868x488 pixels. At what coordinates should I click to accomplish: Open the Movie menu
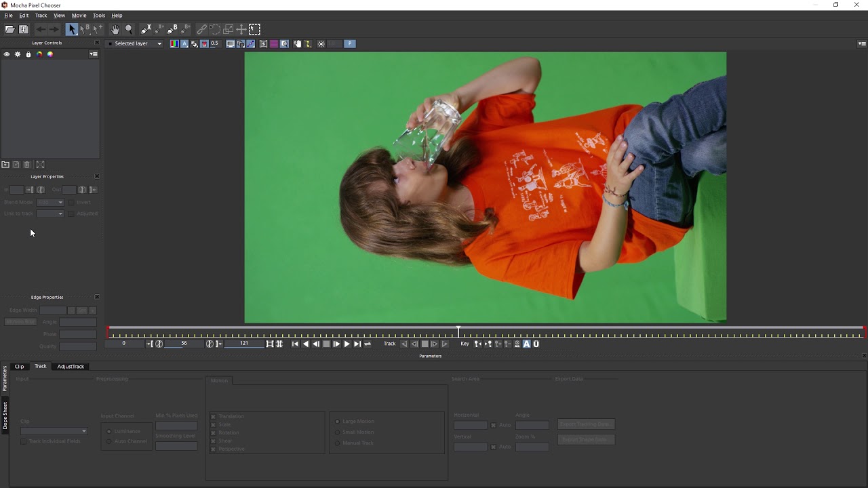[79, 15]
